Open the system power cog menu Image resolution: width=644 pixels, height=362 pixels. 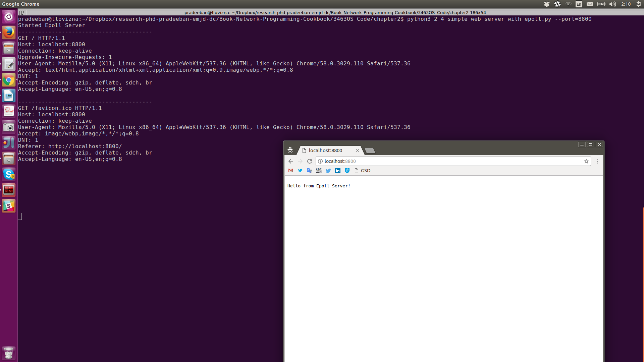639,4
